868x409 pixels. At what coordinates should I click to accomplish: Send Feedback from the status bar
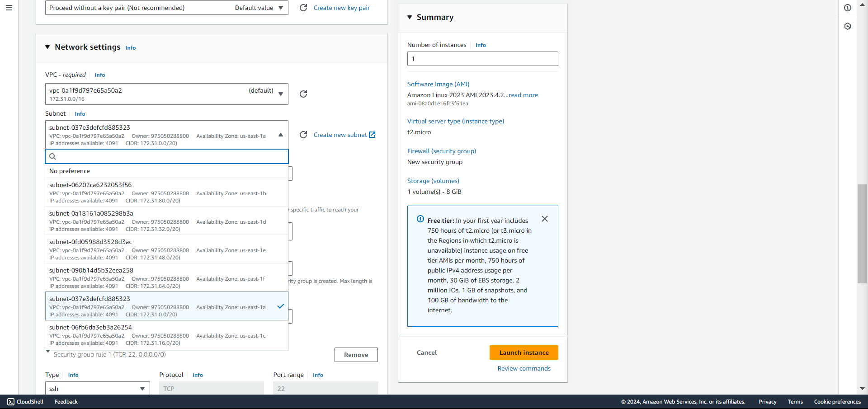pos(66,401)
